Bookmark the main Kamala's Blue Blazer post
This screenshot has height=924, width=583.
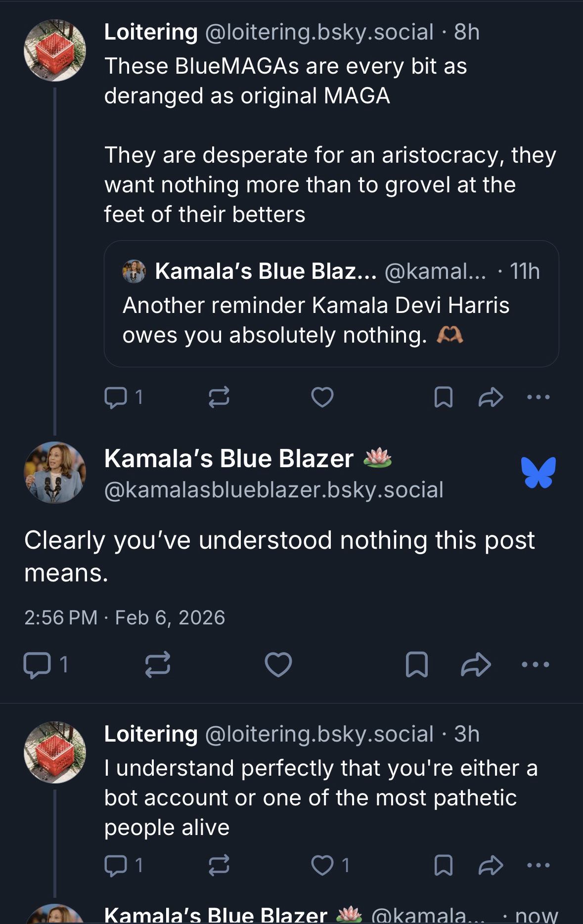pos(416,664)
